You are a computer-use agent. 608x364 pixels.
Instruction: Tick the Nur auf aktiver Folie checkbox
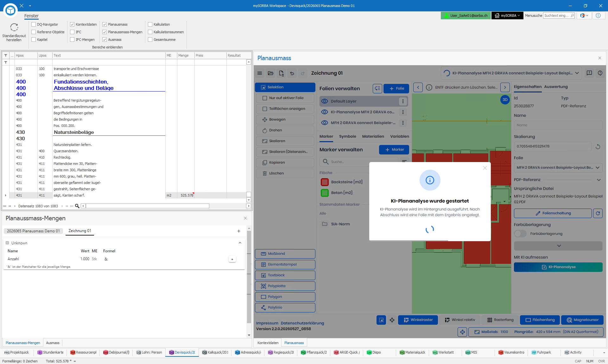[265, 98]
